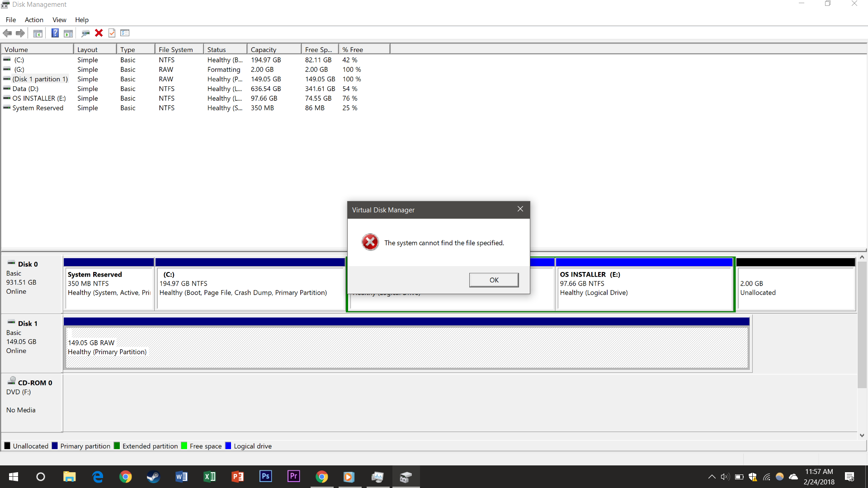Click OK in the Virtual Disk Manager dialog
The image size is (868, 488).
point(494,280)
